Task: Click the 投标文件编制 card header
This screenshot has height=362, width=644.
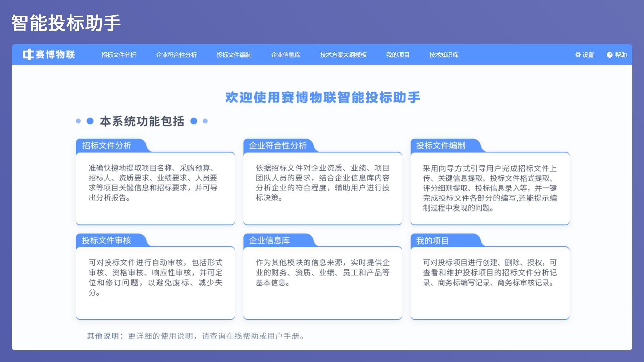Action: (x=441, y=146)
